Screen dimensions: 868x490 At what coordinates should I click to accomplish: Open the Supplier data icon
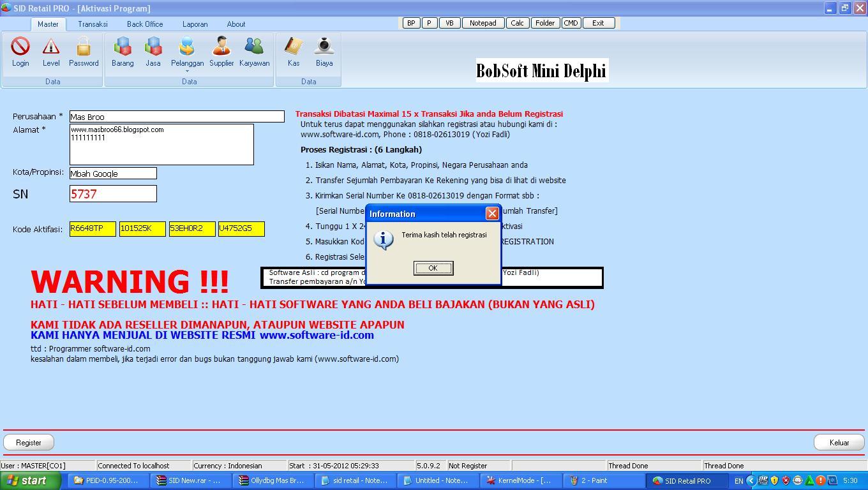[221, 51]
